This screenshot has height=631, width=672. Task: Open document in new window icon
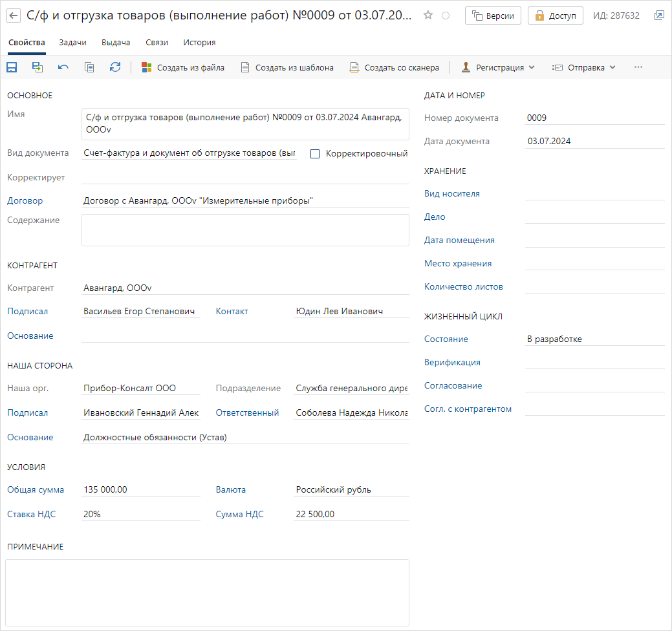coord(659,16)
